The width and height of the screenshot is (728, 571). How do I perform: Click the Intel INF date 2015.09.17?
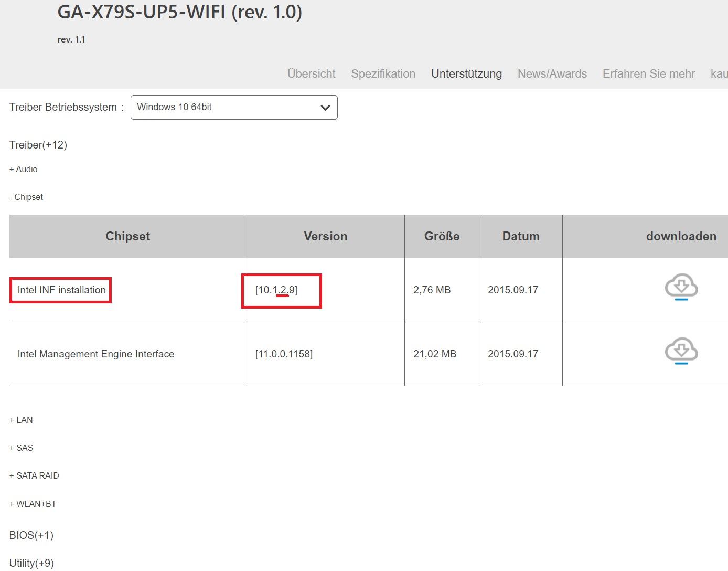tap(513, 290)
